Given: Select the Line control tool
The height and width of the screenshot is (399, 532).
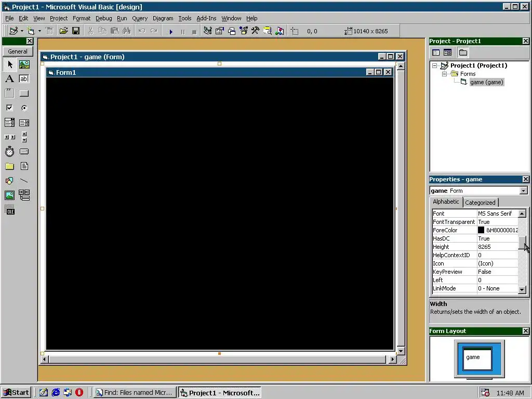Looking at the screenshot, I should click(x=24, y=180).
